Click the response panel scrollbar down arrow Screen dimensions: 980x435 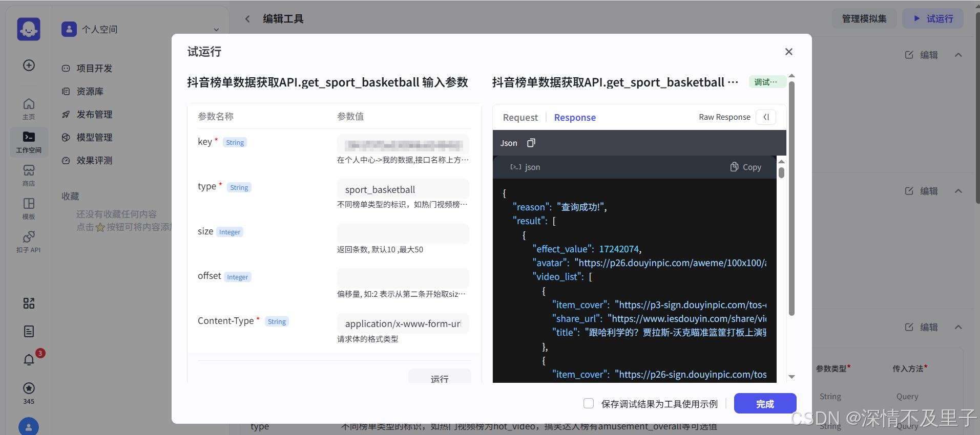pos(791,377)
